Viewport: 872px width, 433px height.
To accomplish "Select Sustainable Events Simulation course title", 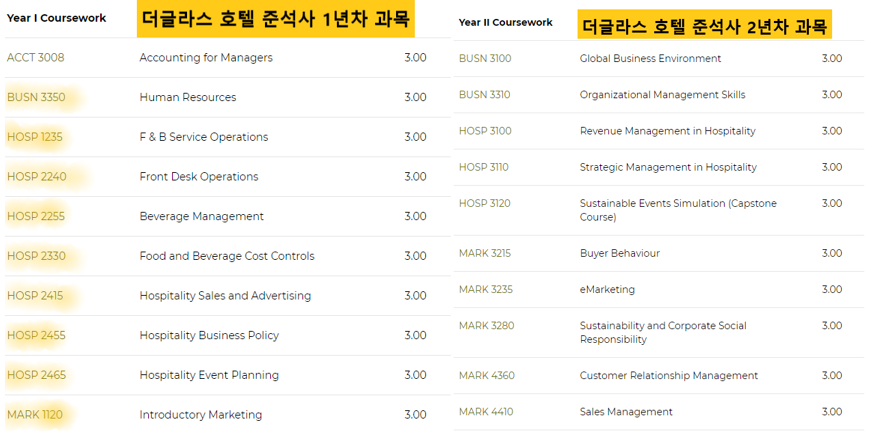I will [x=678, y=211].
